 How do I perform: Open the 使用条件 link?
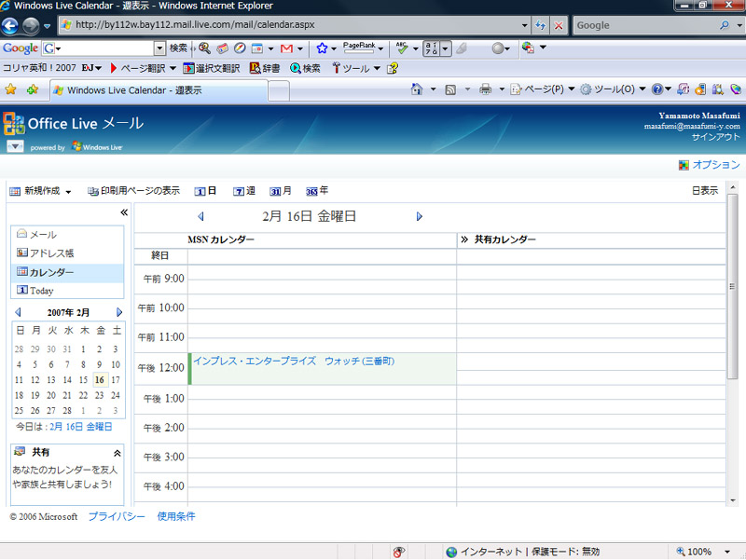176,516
